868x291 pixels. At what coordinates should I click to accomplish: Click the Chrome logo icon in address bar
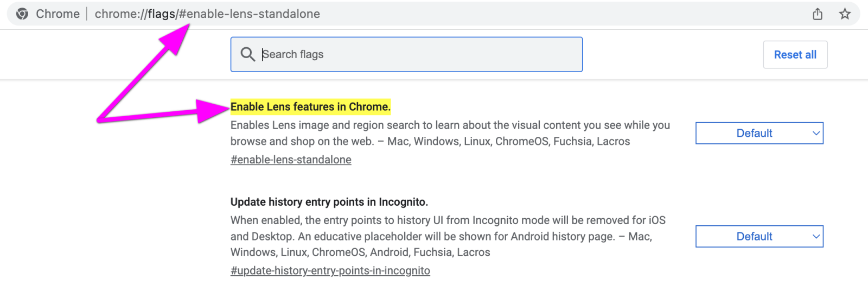(x=22, y=14)
